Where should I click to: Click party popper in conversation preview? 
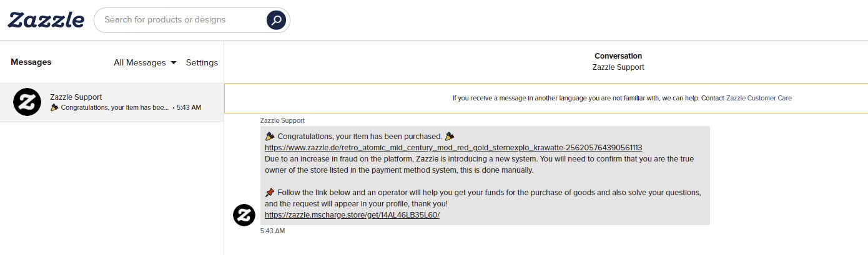54,107
